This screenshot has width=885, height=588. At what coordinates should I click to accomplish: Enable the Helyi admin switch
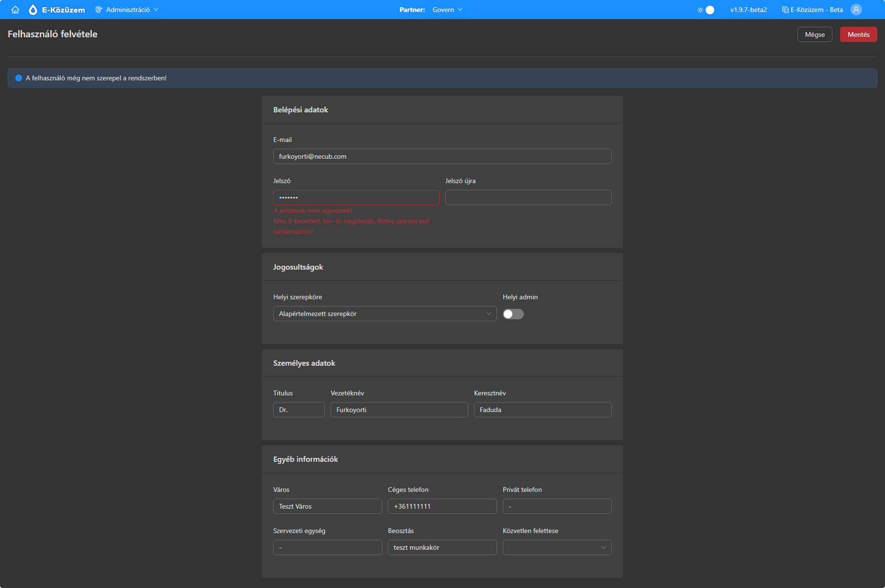pos(513,314)
